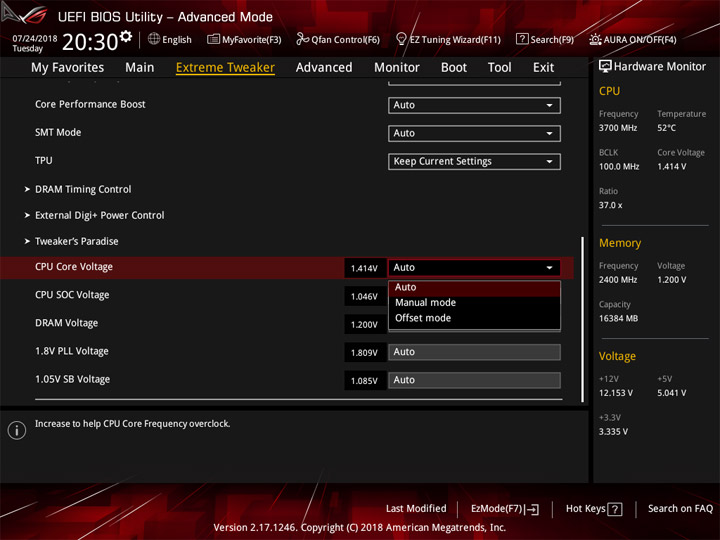Open Core Performance Boost dropdown
Screen dimensions: 720x540
coord(474,105)
